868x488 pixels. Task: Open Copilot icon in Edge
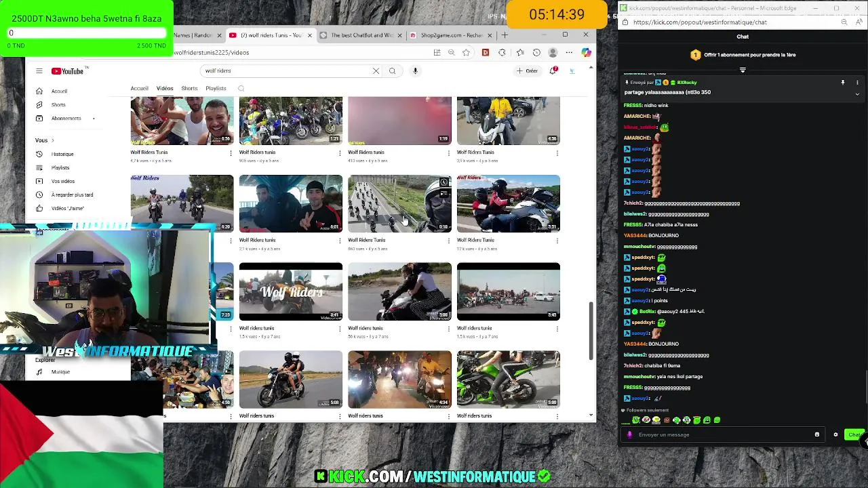(586, 52)
